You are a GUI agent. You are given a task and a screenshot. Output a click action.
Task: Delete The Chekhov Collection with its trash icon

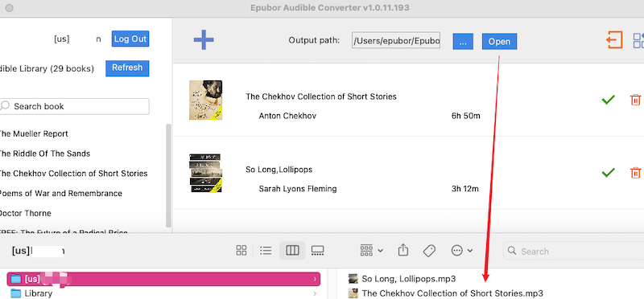tap(635, 100)
